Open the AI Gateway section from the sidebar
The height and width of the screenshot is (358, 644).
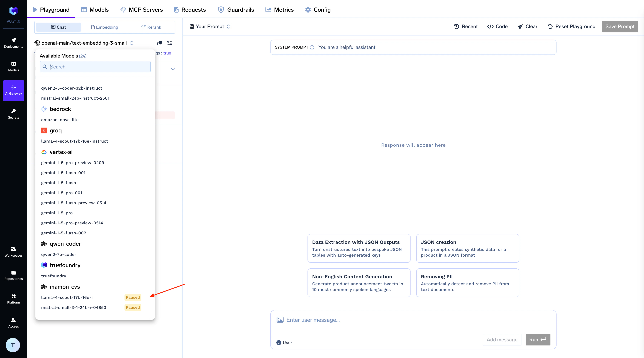point(13,90)
